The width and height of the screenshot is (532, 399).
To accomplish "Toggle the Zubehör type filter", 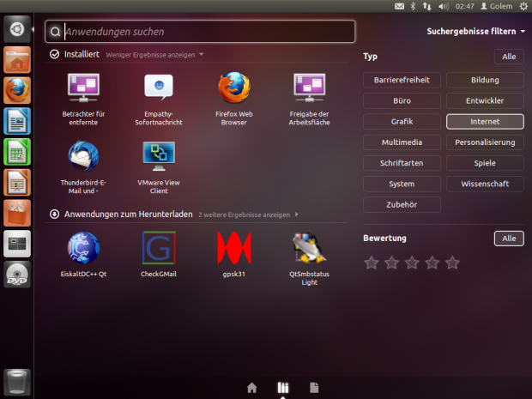I will [x=402, y=204].
